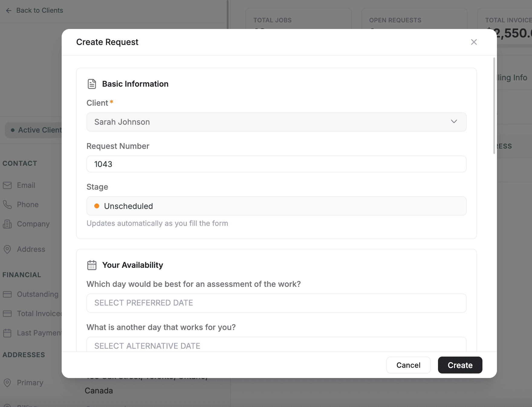Click the back arrow next to Back to Clients
Screen dimensions: 532x407
tap(8, 10)
